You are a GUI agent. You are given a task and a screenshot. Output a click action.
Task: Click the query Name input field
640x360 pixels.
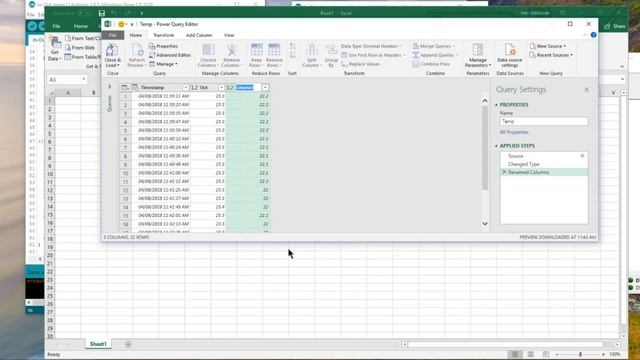point(544,121)
